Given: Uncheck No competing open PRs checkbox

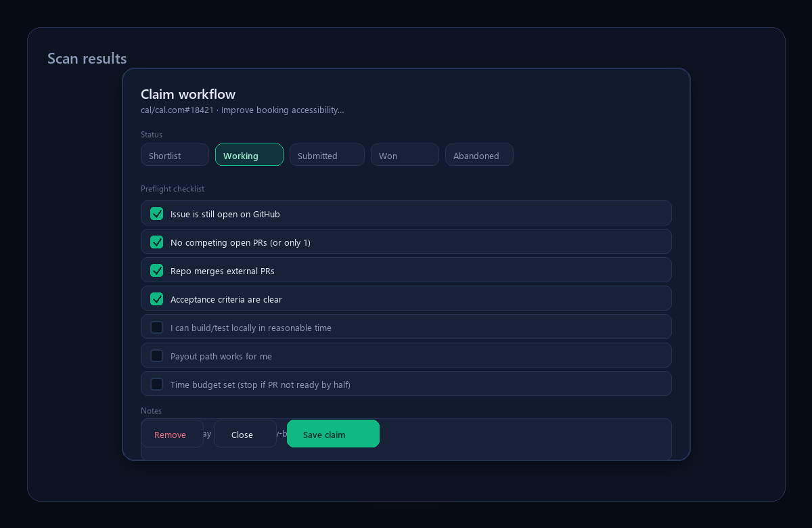Looking at the screenshot, I should (x=157, y=242).
